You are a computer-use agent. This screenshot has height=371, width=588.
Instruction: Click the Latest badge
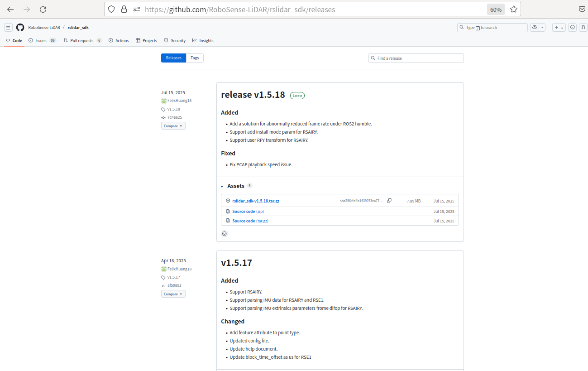297,96
